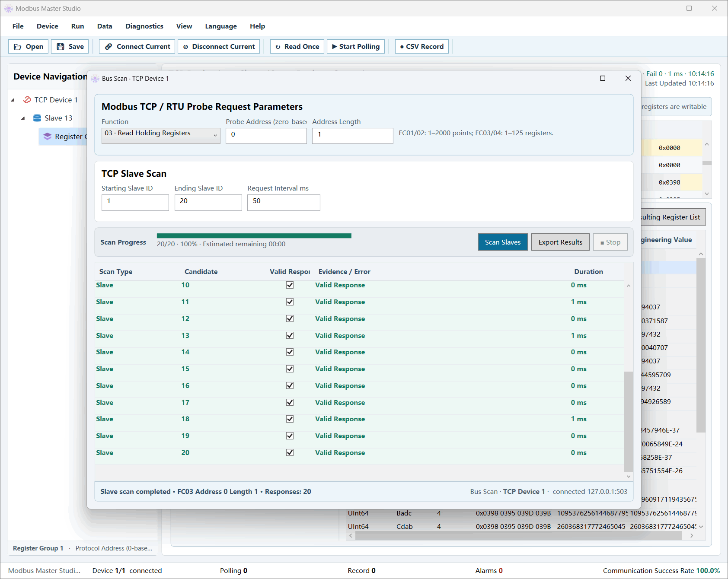The image size is (728, 579).
Task: Click the Disconnect Current icon
Action: click(x=185, y=47)
